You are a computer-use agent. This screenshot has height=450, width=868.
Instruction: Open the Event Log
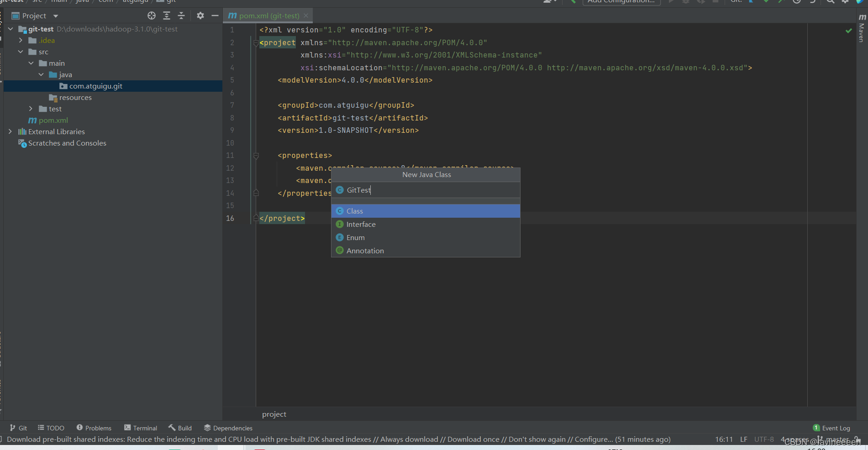(831, 428)
